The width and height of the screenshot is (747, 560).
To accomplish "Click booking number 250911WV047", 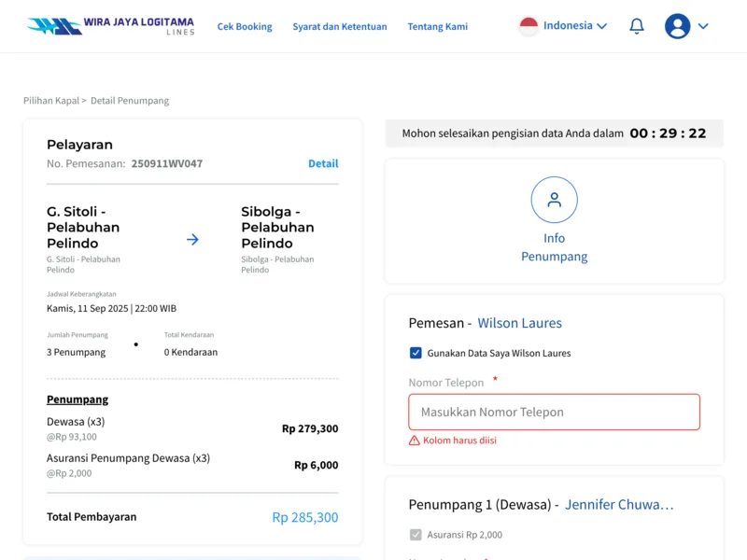I will (x=167, y=164).
